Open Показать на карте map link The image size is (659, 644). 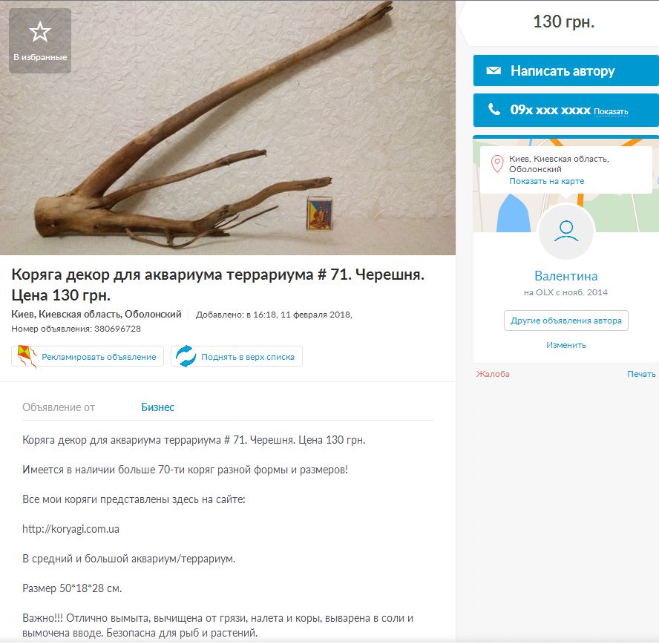pos(546,181)
